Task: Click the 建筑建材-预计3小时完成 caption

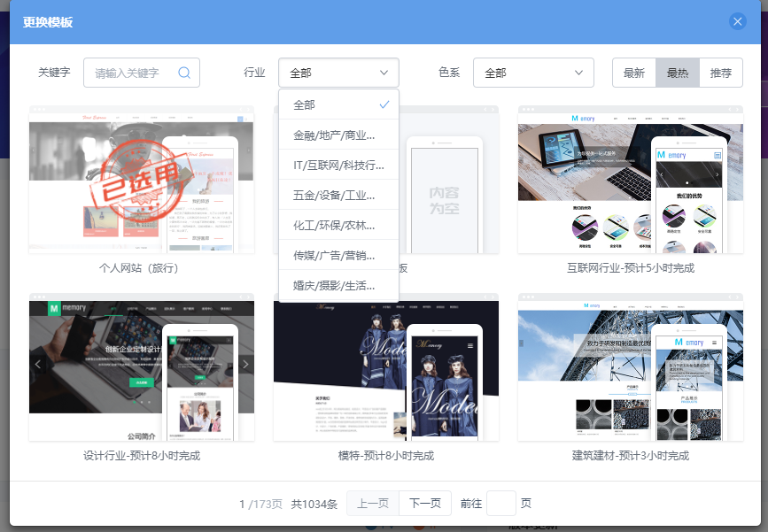Action: (631, 456)
